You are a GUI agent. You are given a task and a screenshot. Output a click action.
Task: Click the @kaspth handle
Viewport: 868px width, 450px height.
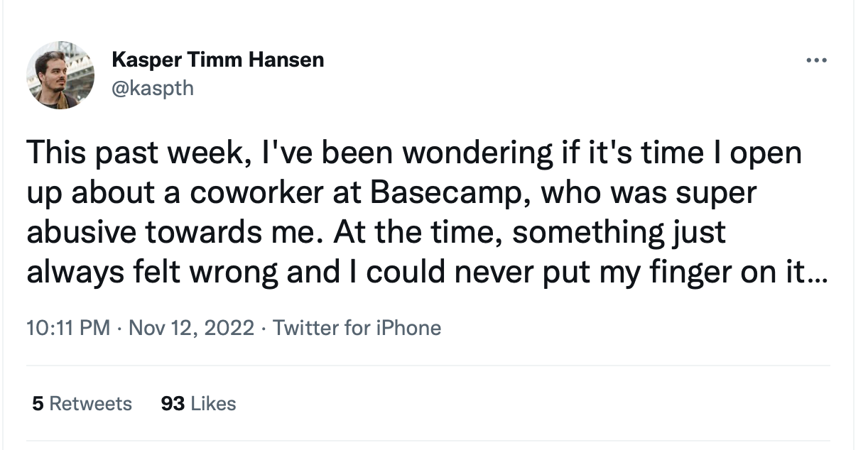pos(152,87)
